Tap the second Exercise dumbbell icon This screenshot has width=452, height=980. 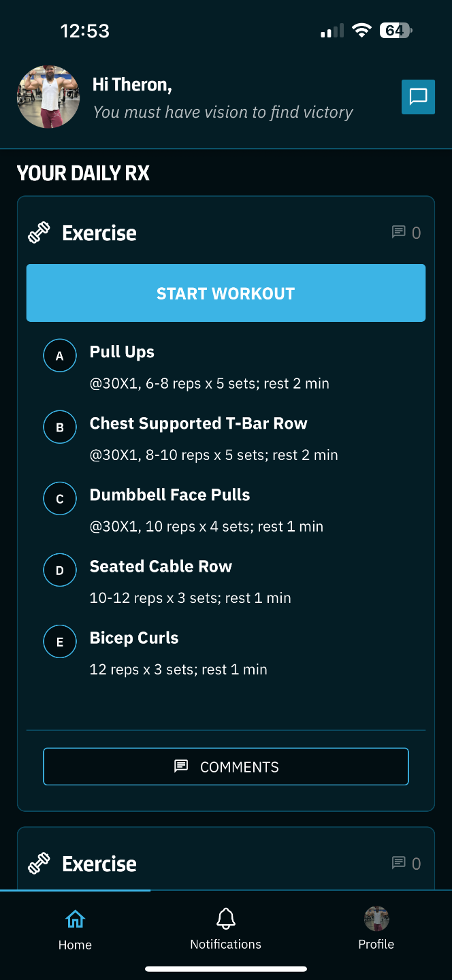pos(39,864)
